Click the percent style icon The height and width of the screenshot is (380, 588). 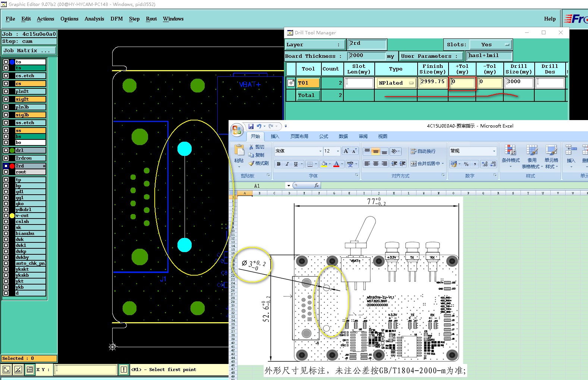click(x=466, y=164)
